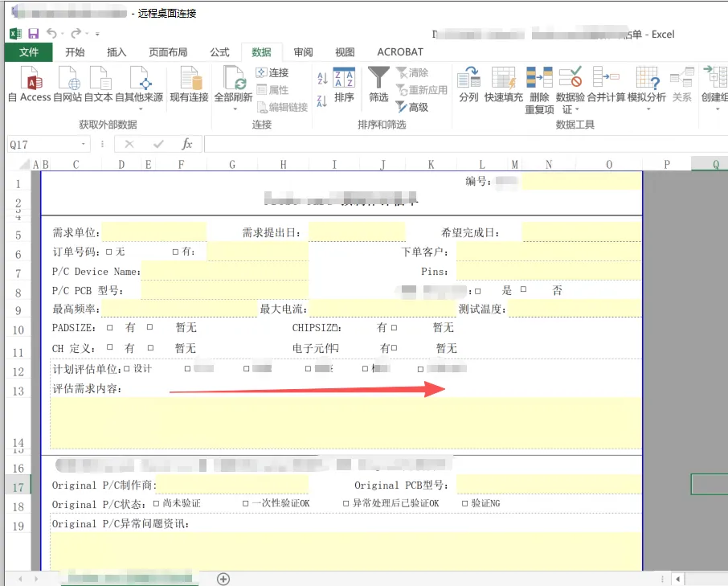Open the Sort (排序) dialog
The height and width of the screenshot is (586, 728).
344,84
